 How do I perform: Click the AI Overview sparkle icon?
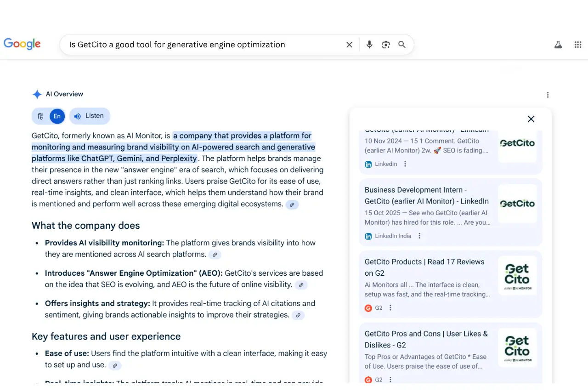(37, 94)
